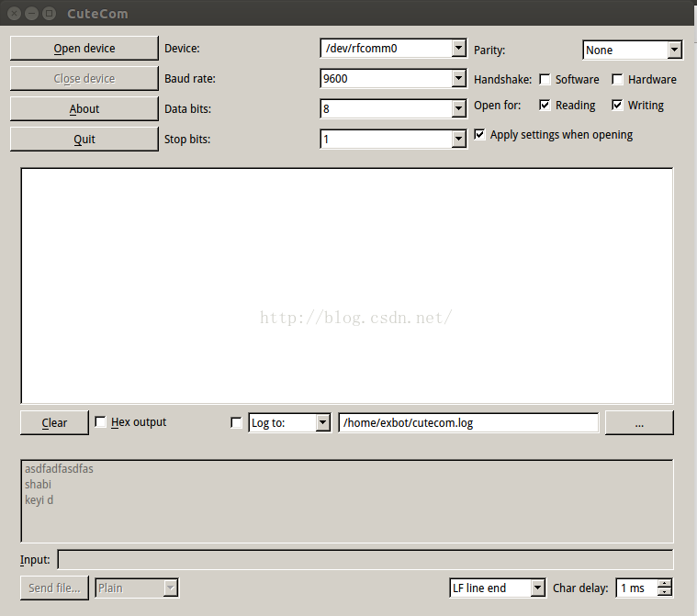The width and height of the screenshot is (697, 616).
Task: Select history entry asdfadfasdfas
Action: pos(59,469)
